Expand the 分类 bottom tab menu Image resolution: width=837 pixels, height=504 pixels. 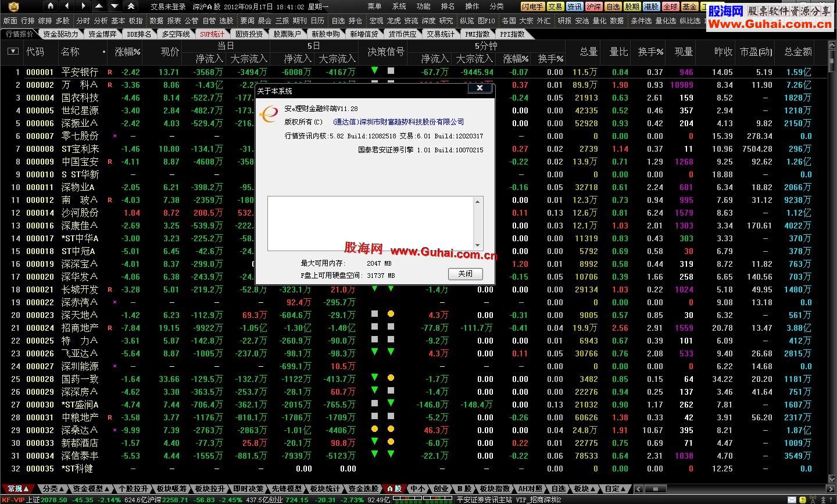53,488
